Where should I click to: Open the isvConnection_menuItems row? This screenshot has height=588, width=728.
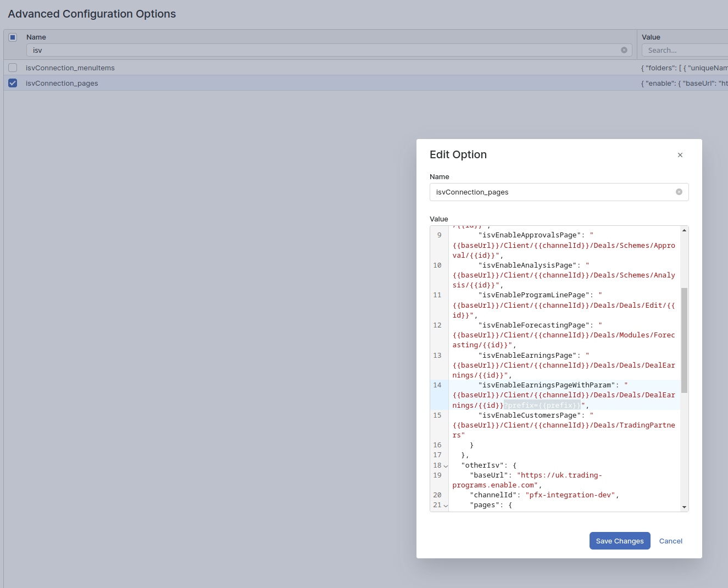(70, 68)
